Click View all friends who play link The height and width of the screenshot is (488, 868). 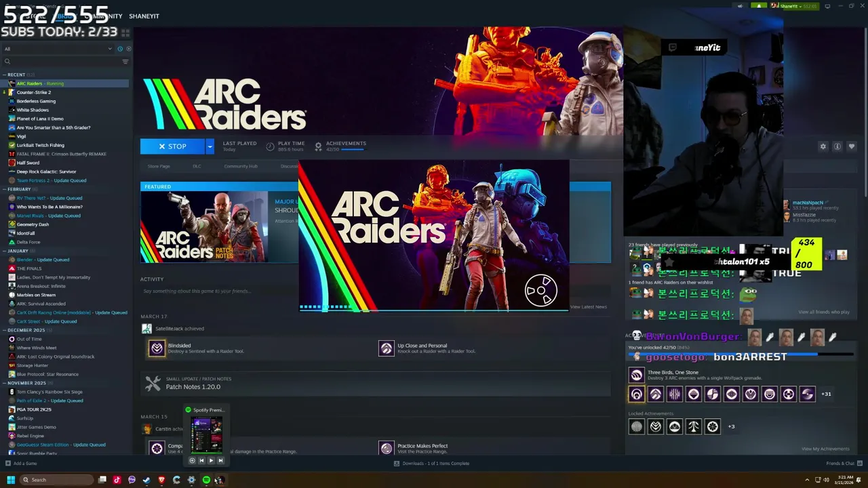pos(824,312)
